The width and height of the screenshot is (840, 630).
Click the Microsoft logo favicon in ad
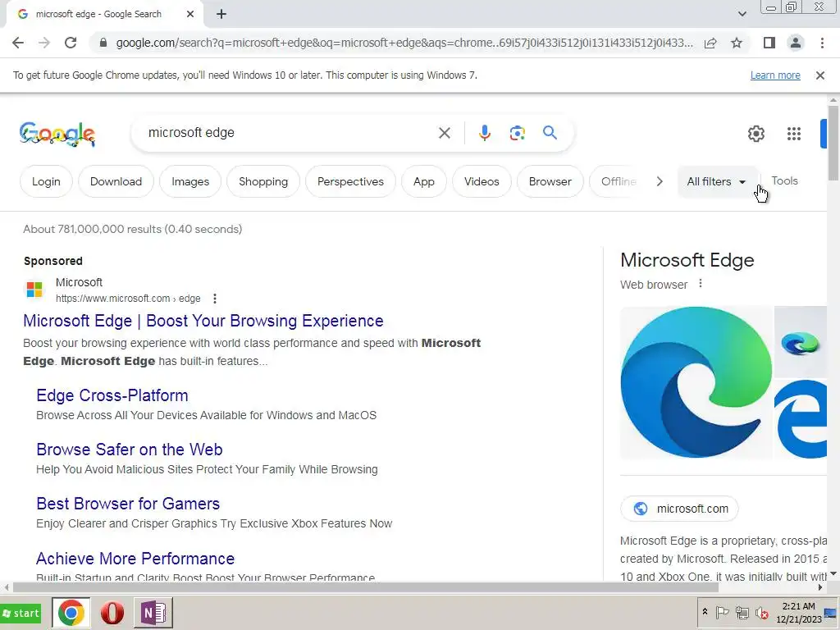[34, 290]
